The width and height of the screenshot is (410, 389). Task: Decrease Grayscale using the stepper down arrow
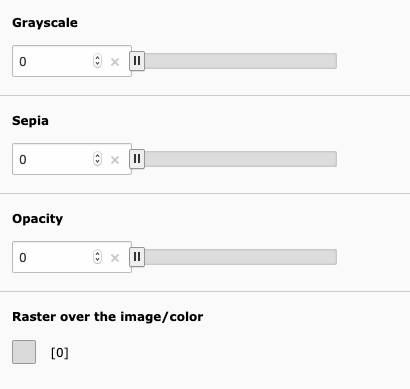click(97, 64)
